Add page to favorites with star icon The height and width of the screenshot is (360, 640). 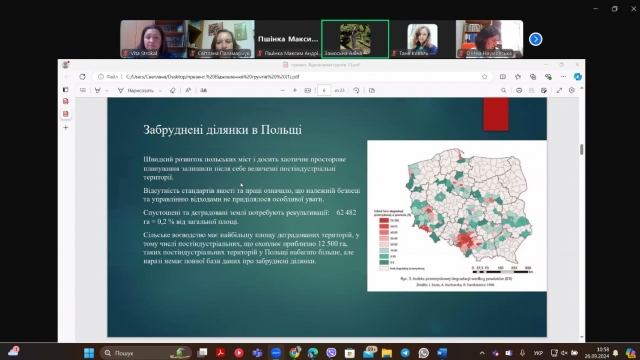[484, 77]
